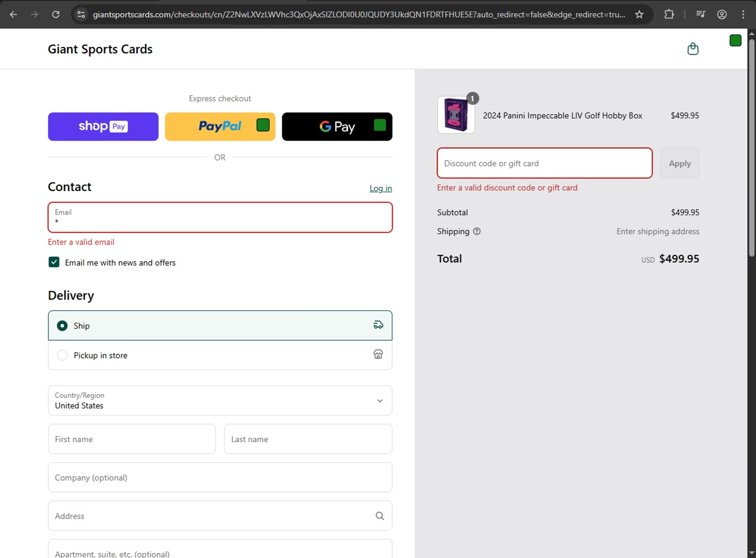
Task: Click 'Enter a valid discount code or gift card' message
Action: [507, 188]
